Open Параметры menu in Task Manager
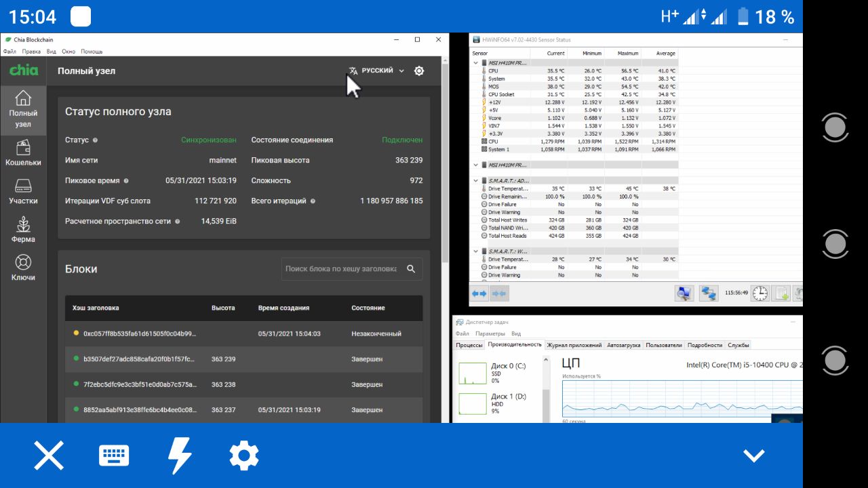This screenshot has height=488, width=868. [490, 333]
